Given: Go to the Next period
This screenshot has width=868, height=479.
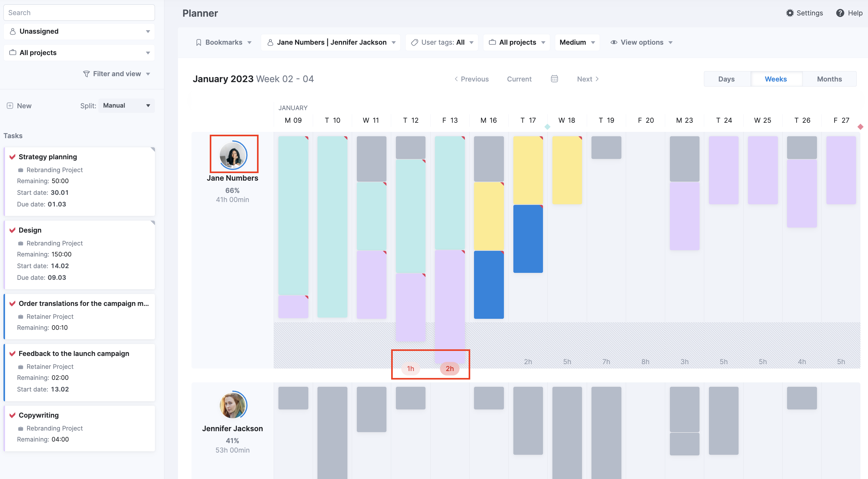Looking at the screenshot, I should pyautogui.click(x=588, y=79).
